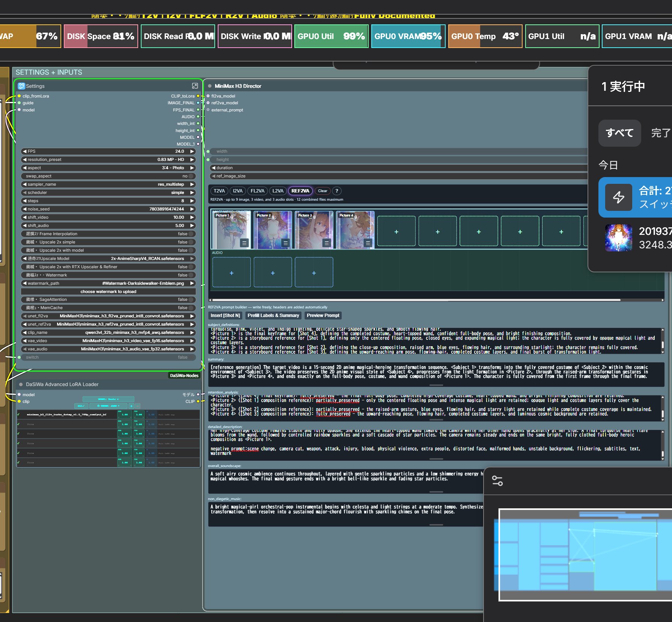The height and width of the screenshot is (622, 672).
Task: Open the unet_fl2va model dropdown
Action: click(108, 316)
